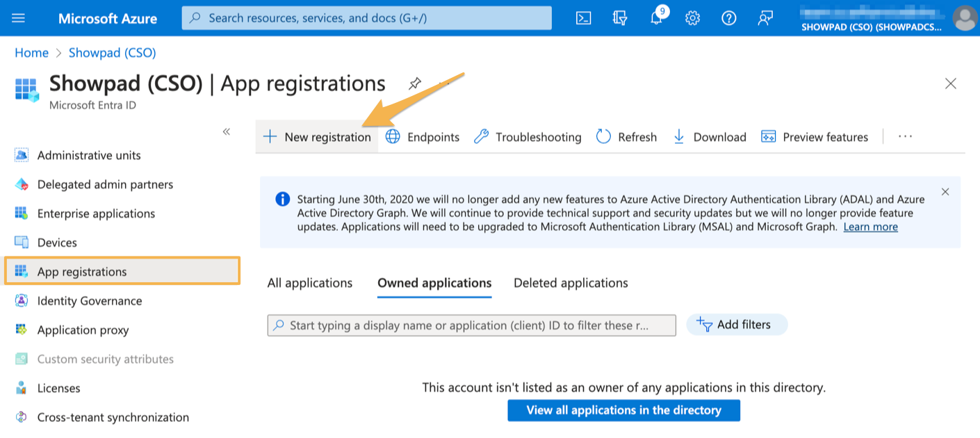Click the application filter search box

pyautogui.click(x=472, y=325)
